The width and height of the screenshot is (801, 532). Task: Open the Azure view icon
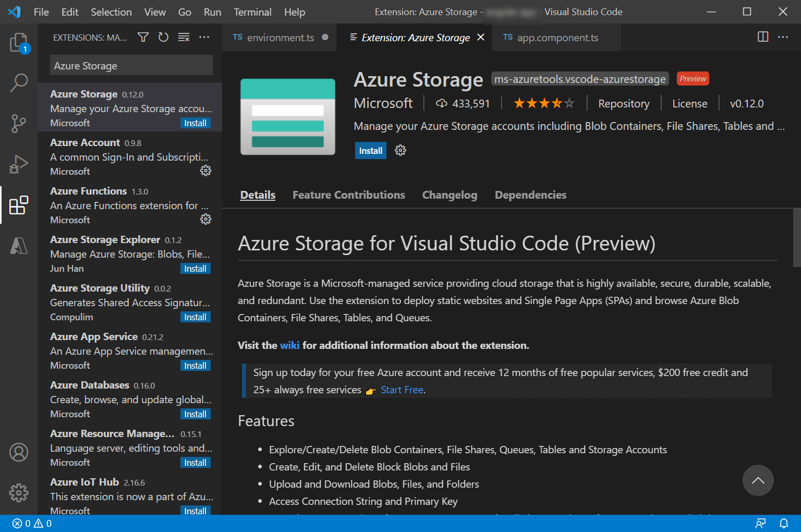click(19, 245)
